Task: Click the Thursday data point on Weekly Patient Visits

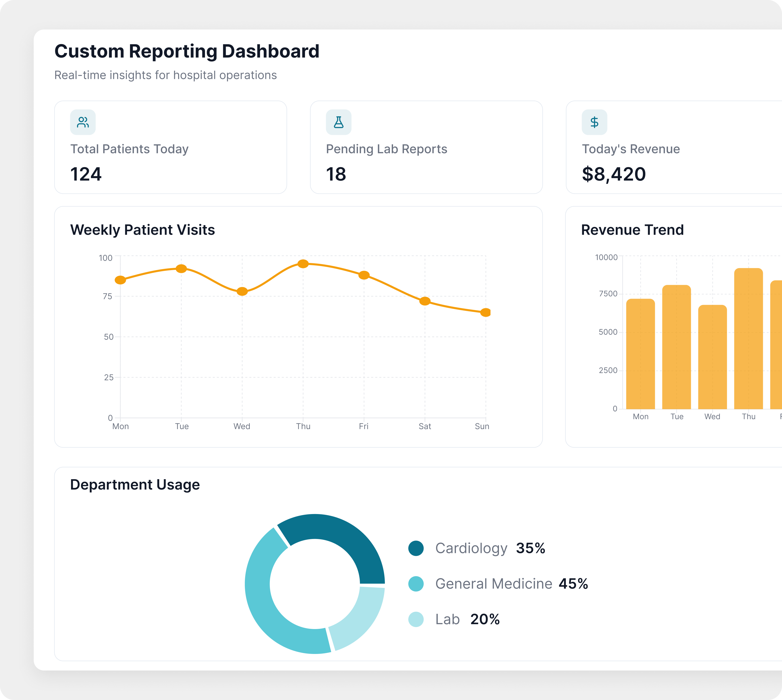Action: pos(303,264)
